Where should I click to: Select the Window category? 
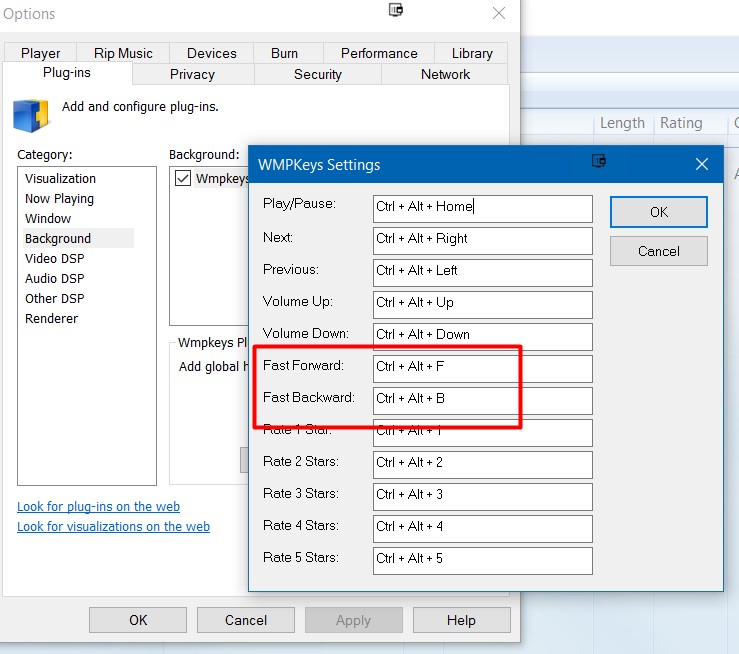48,219
